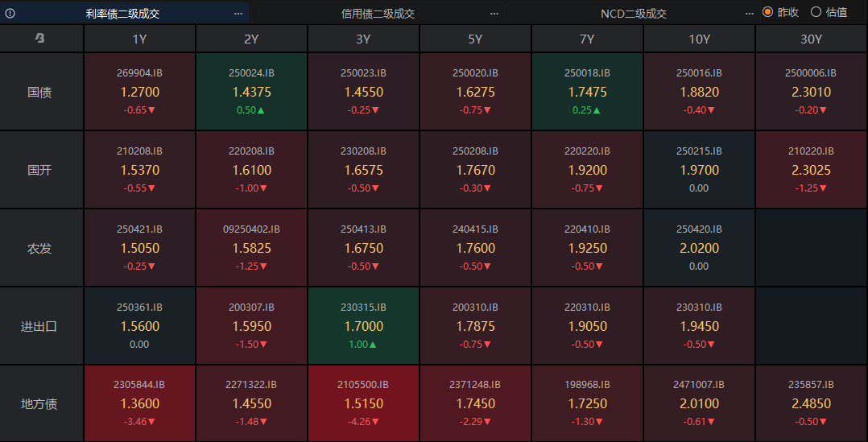Open the 250024.IB green cell under 2Y
The height and width of the screenshot is (442, 868).
[x=251, y=92]
